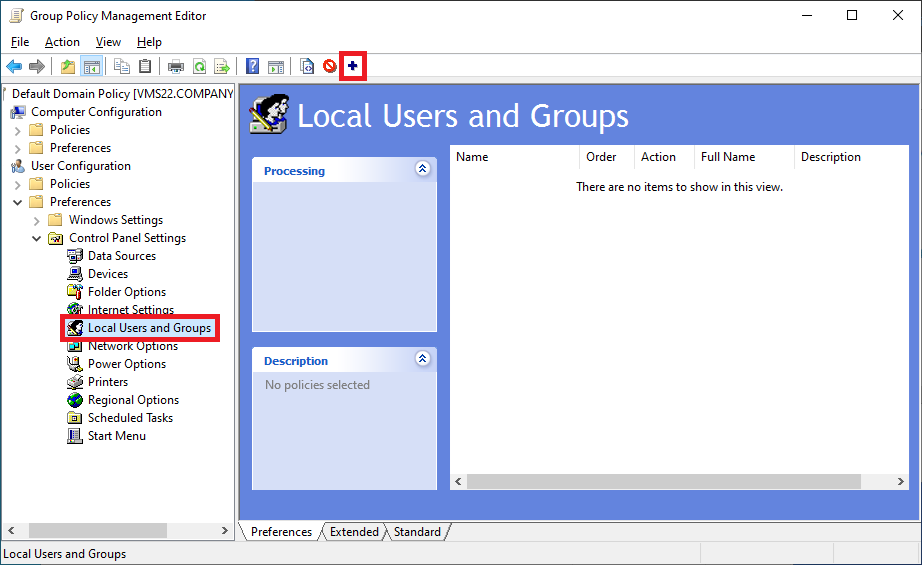Toggle the Show/Hide Console Tree icon
The height and width of the screenshot is (565, 922).
(x=92, y=66)
